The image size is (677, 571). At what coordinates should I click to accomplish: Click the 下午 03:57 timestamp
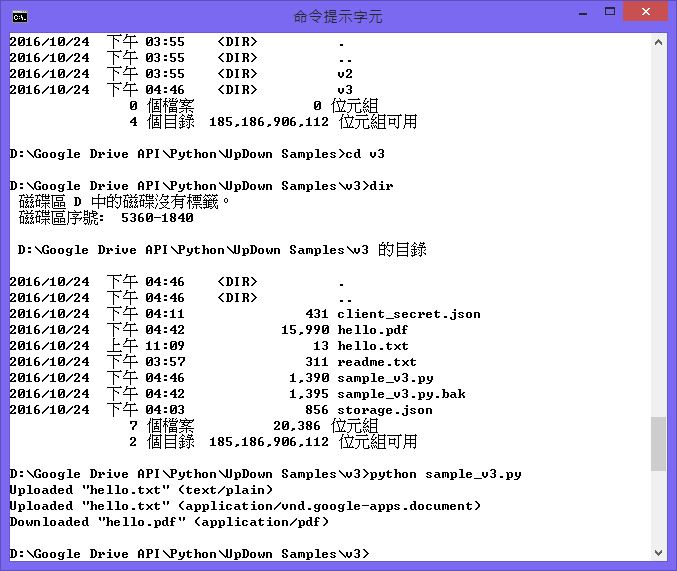pyautogui.click(x=146, y=362)
